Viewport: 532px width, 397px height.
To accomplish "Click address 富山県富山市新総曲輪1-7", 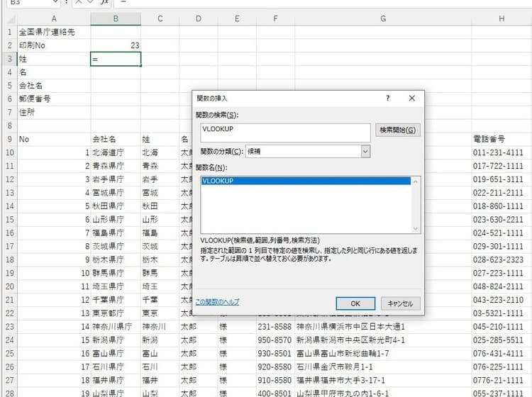I will [x=383, y=354].
